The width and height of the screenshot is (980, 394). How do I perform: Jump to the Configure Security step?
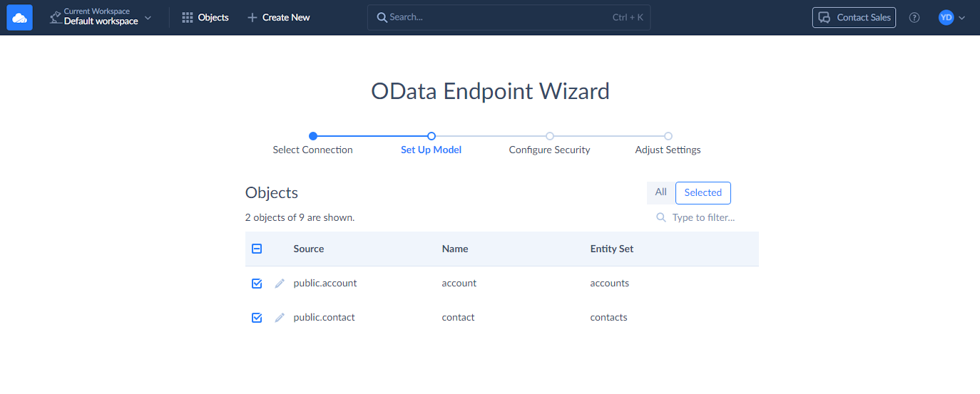pos(549,136)
